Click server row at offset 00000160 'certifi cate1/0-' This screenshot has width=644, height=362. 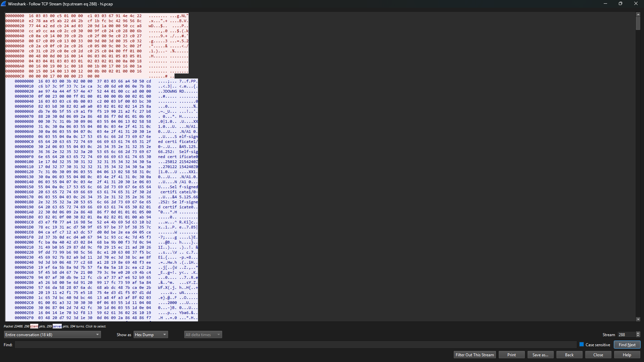(x=106, y=192)
